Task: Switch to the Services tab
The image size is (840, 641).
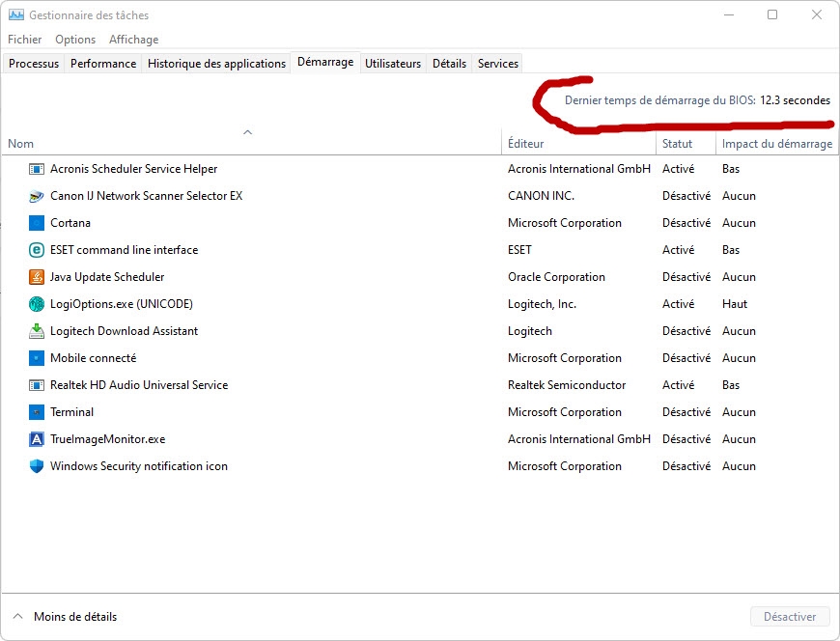Action: pos(498,64)
